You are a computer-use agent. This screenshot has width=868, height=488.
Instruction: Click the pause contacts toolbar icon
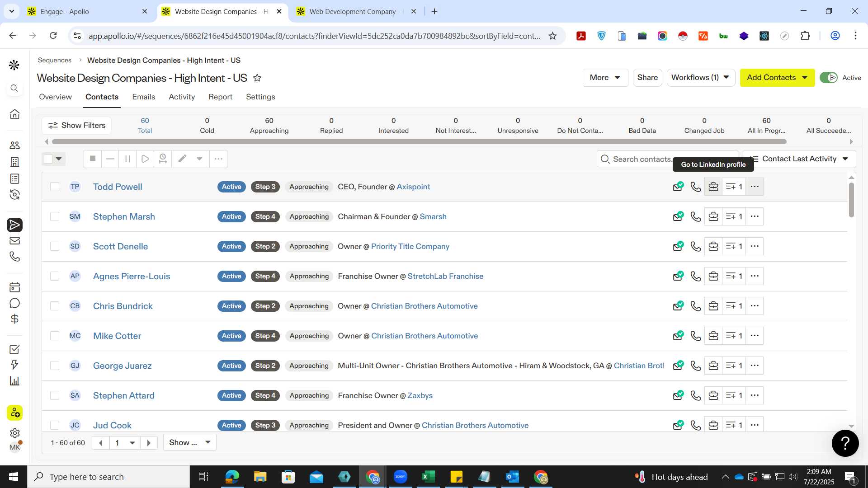click(x=127, y=159)
